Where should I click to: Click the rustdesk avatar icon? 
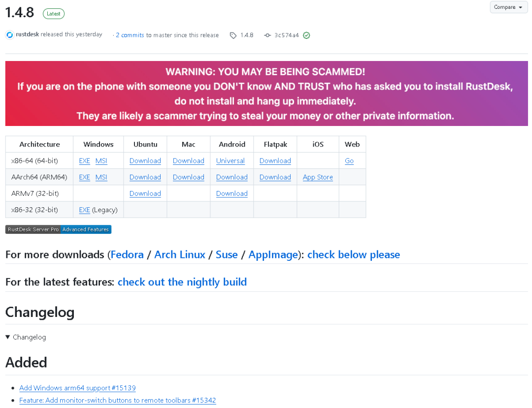[x=10, y=34]
